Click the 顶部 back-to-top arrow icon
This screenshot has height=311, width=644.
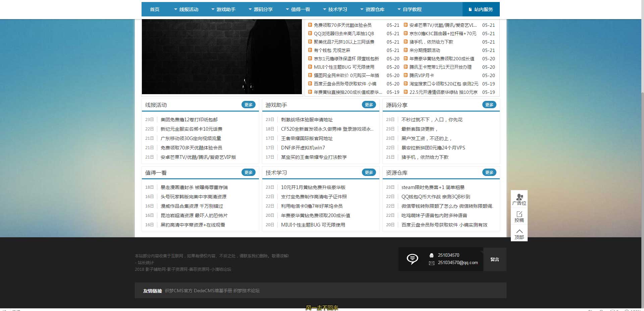[519, 231]
